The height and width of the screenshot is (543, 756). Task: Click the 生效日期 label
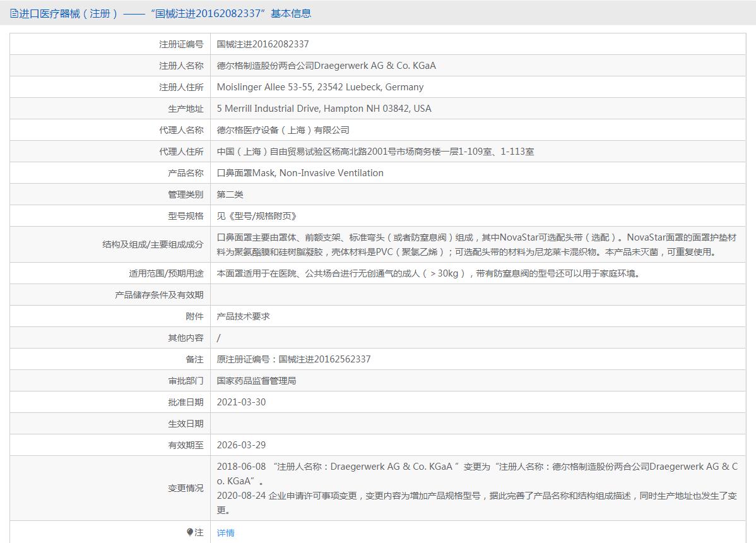click(x=186, y=424)
